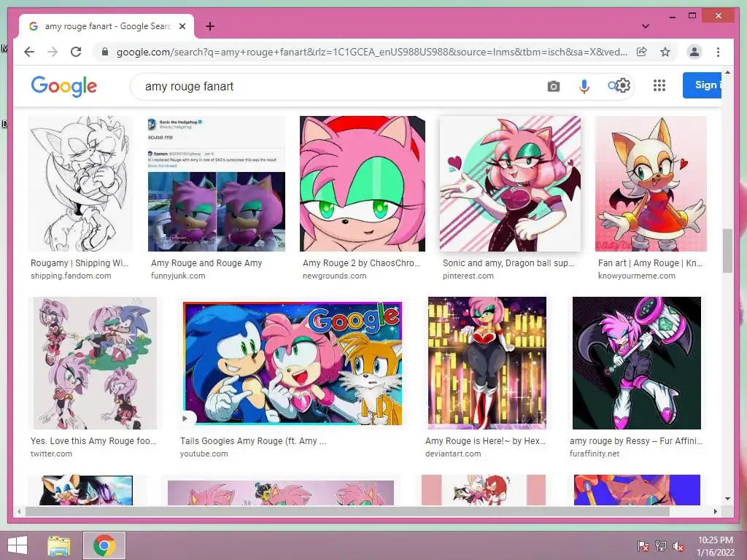
Task: Click youtube.com source link
Action: click(x=204, y=454)
